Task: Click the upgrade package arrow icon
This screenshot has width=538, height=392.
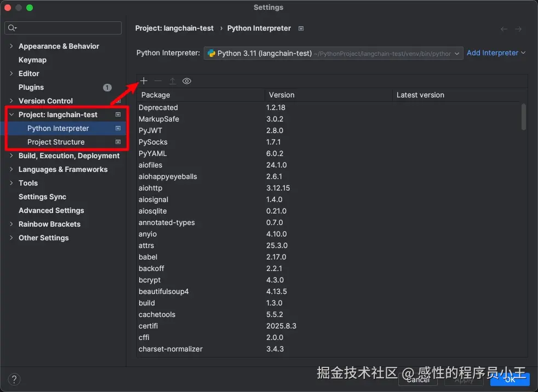Action: [x=172, y=81]
